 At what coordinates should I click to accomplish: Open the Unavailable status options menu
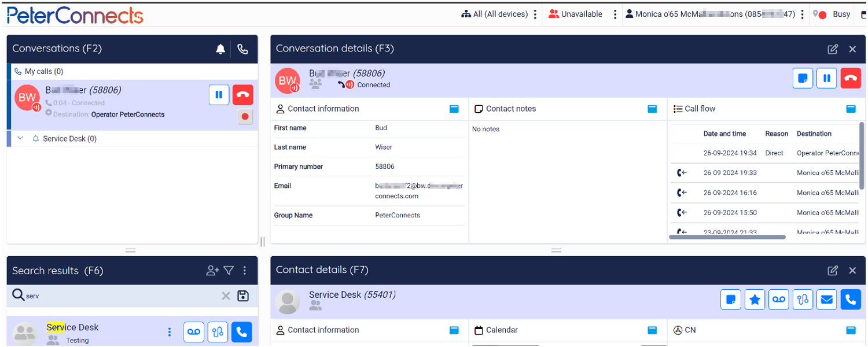(615, 14)
